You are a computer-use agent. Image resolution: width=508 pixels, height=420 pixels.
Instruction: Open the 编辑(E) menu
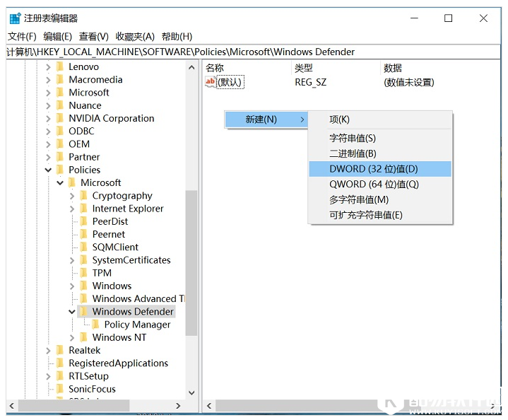tap(58, 37)
